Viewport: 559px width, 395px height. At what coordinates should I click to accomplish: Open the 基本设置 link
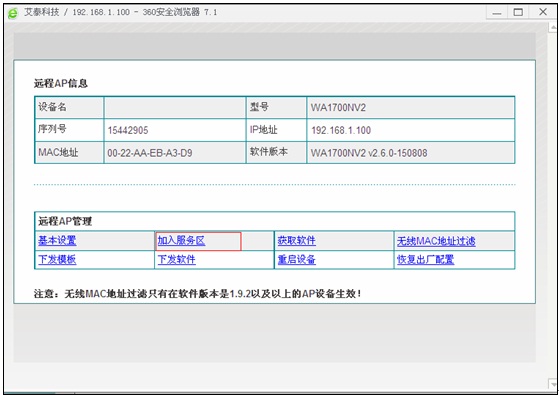point(57,241)
